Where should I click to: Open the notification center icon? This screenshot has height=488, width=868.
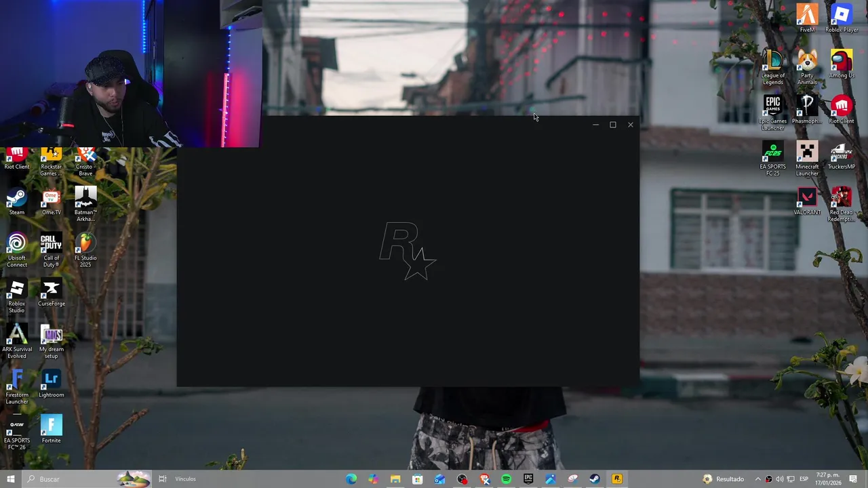(x=853, y=479)
